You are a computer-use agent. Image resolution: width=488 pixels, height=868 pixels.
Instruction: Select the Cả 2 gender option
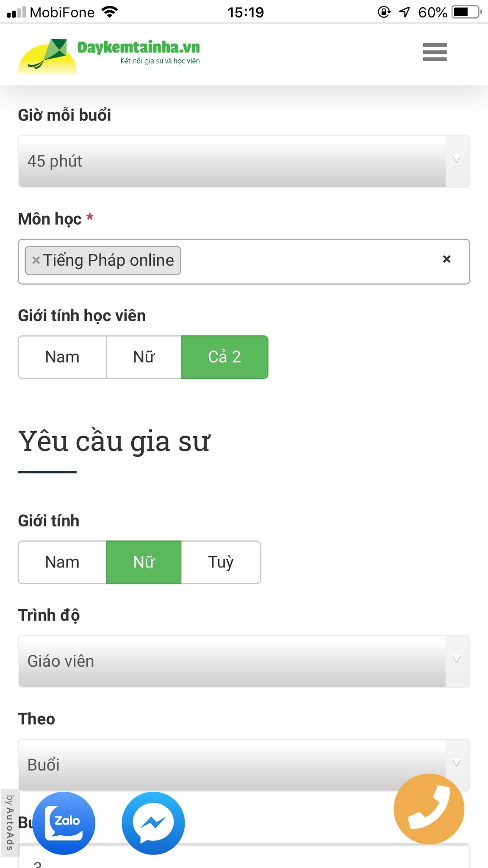(x=225, y=357)
